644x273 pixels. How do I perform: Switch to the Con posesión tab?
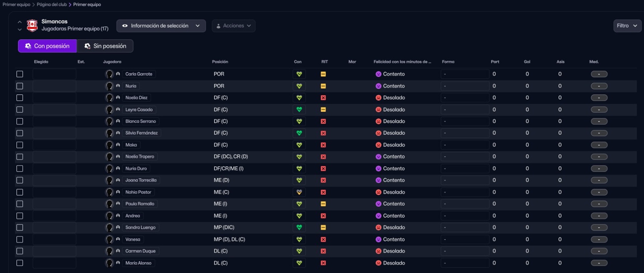tap(47, 46)
